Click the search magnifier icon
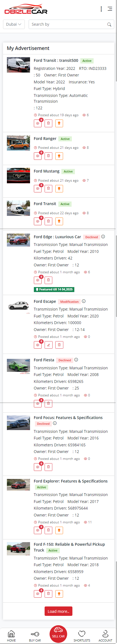This screenshot has width=117, height=644. (109, 25)
